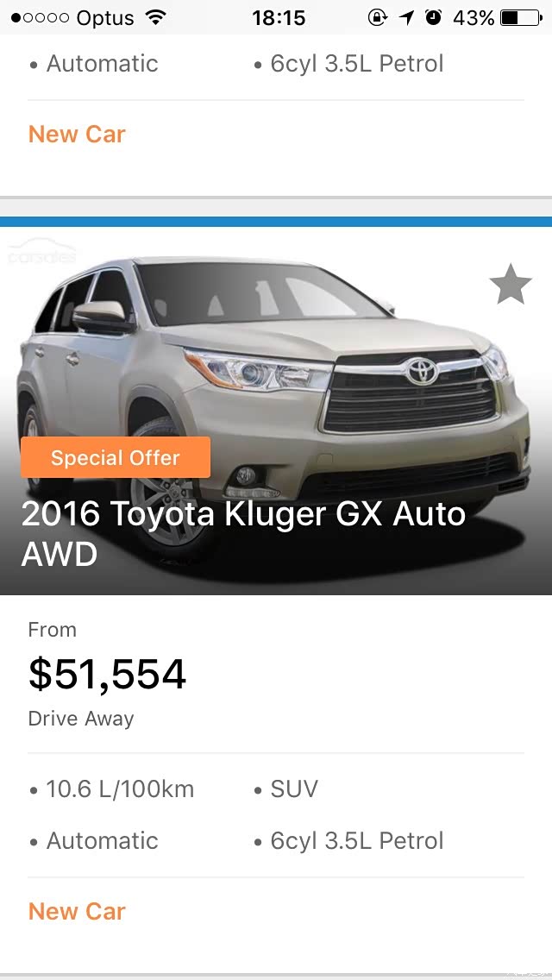Tap the rotation lock icon in status bar
This screenshot has height=980, width=552.
click(x=378, y=17)
